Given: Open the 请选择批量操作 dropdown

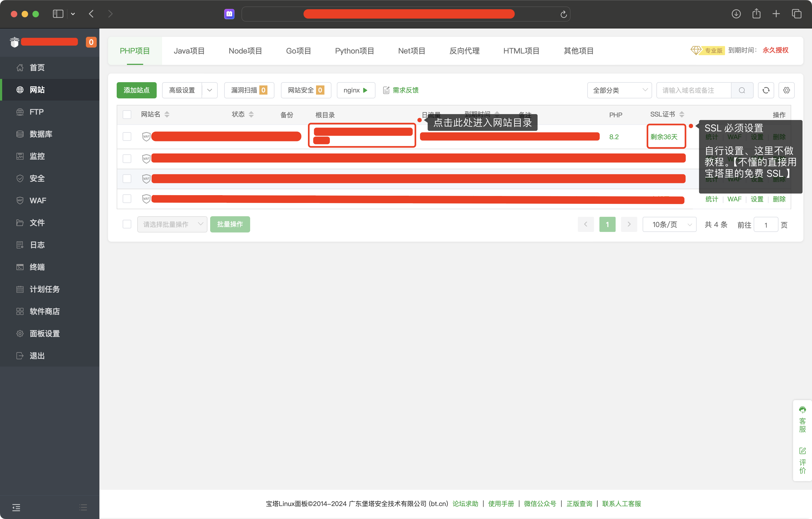Looking at the screenshot, I should 172,224.
